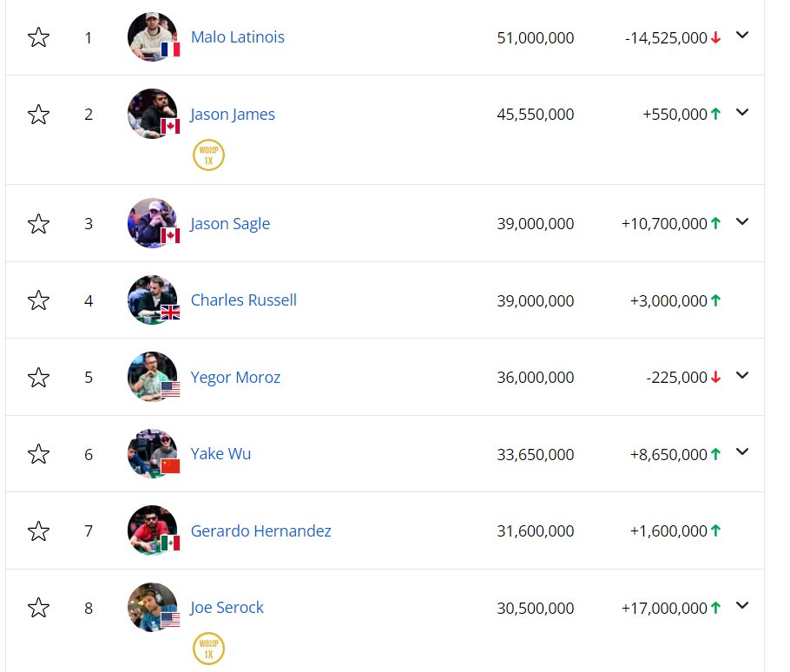Toggle the favorite star for Gerardo Hernandez
This screenshot has height=672, width=790.
[38, 530]
